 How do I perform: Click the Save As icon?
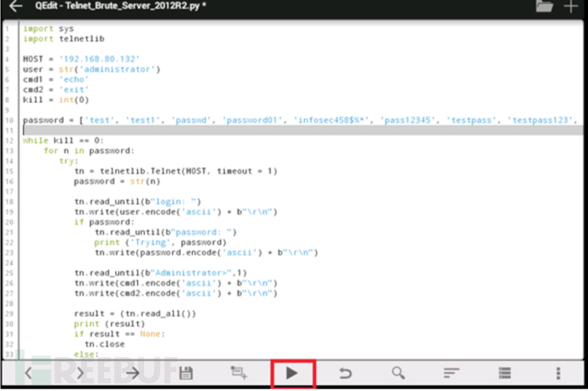click(x=239, y=372)
